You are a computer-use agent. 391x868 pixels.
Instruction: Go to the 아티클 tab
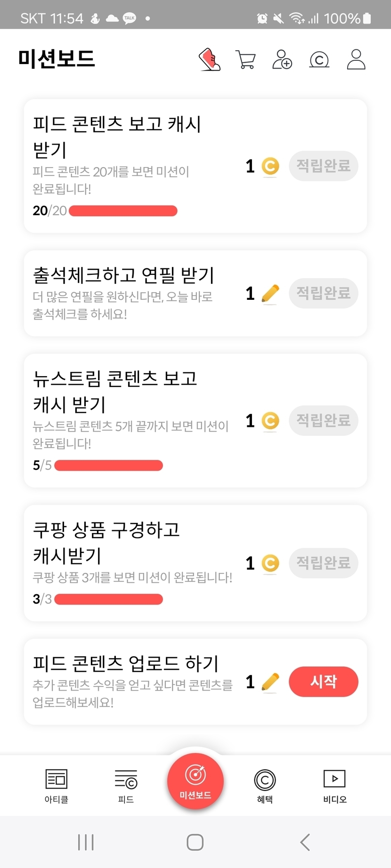(x=57, y=785)
